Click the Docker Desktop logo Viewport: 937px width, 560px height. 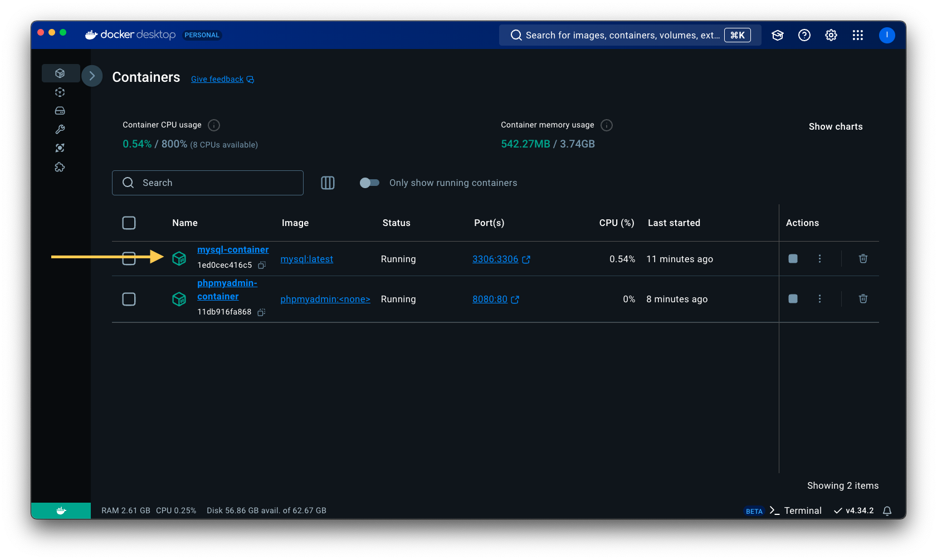tap(130, 35)
